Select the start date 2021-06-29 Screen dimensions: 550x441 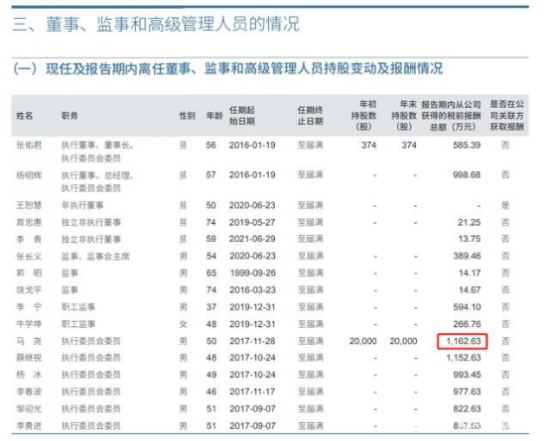click(253, 239)
